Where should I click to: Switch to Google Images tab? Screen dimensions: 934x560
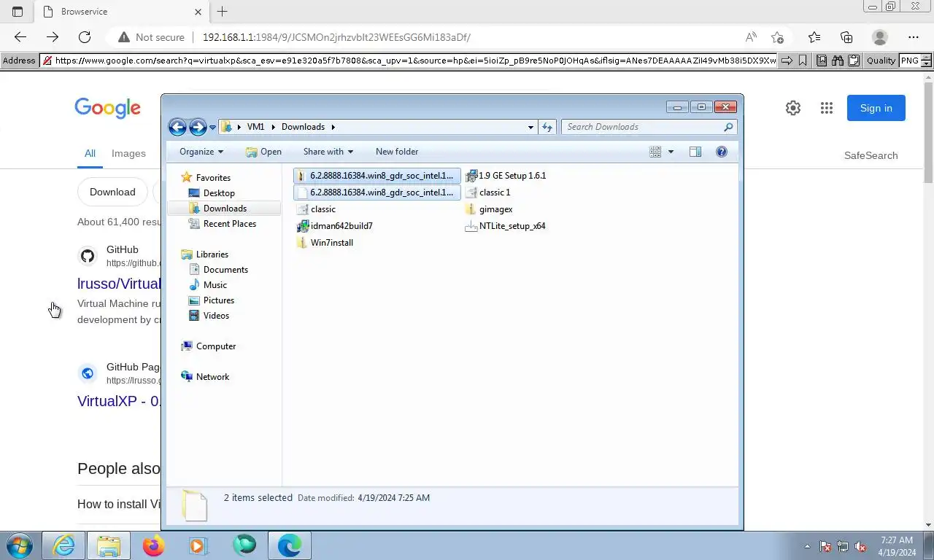coord(128,153)
